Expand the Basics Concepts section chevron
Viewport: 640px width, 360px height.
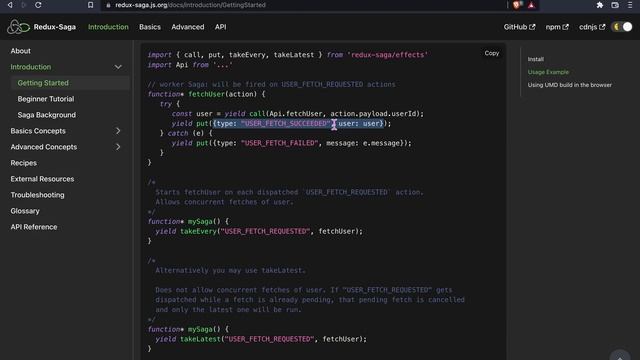click(118, 131)
